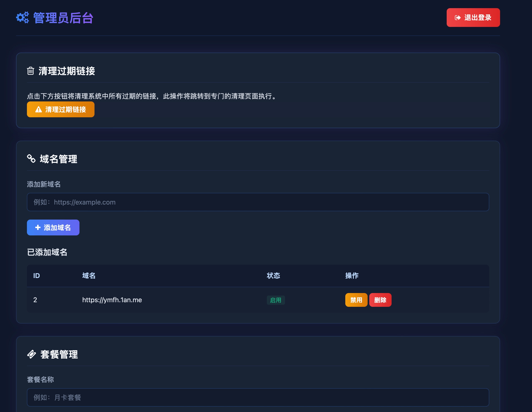Click the ticket icon beside 套餐管理

coord(32,354)
